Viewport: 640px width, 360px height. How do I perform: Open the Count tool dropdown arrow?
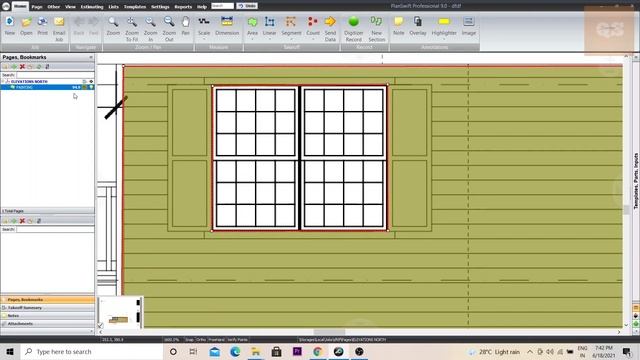coord(313,40)
